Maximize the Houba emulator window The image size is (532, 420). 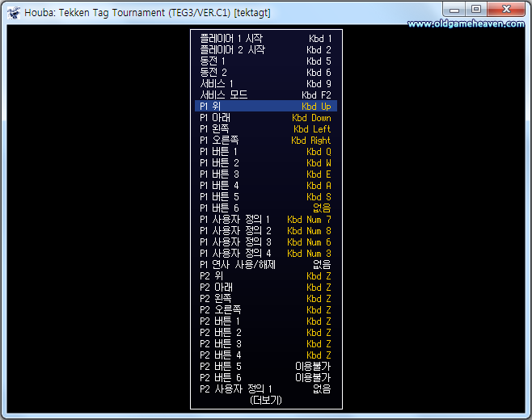click(x=476, y=9)
